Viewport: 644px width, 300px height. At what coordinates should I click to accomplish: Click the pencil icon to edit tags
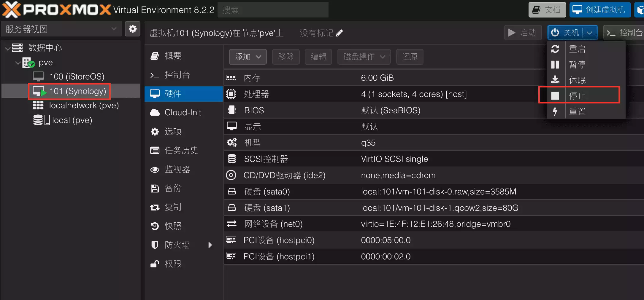coord(339,33)
